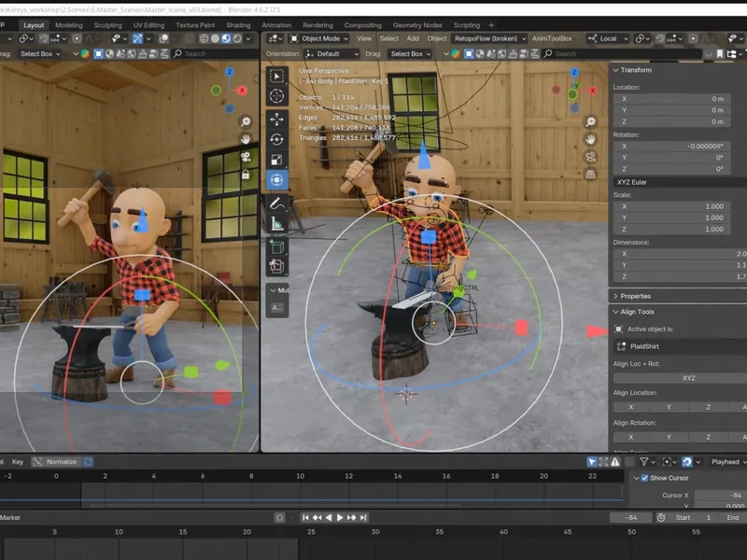Select the Rotate tool

tap(276, 139)
